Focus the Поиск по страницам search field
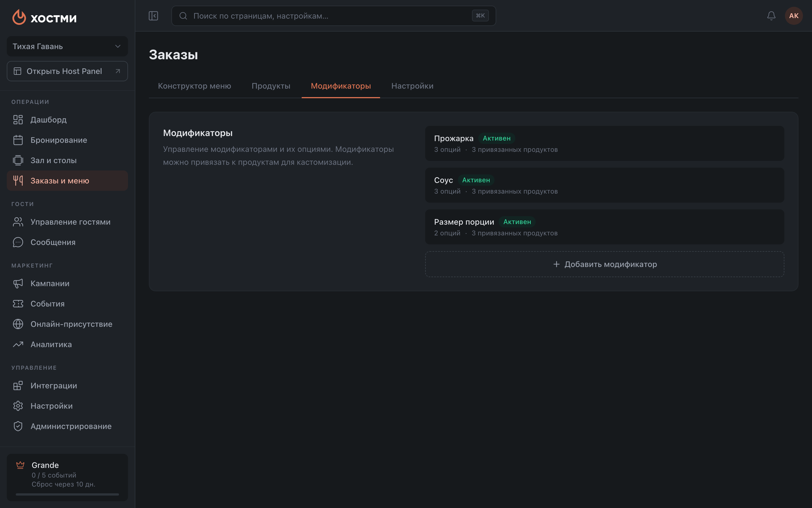This screenshot has width=812, height=508. click(334, 16)
